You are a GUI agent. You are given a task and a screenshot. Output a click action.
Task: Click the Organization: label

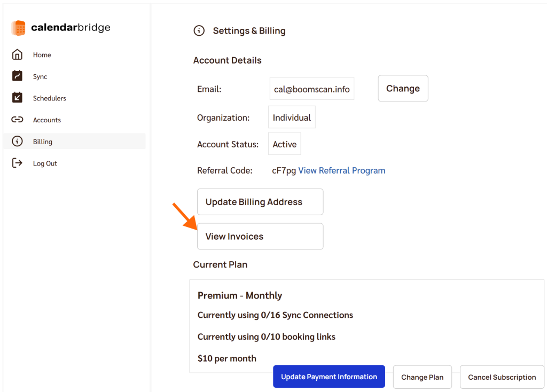[x=223, y=118]
